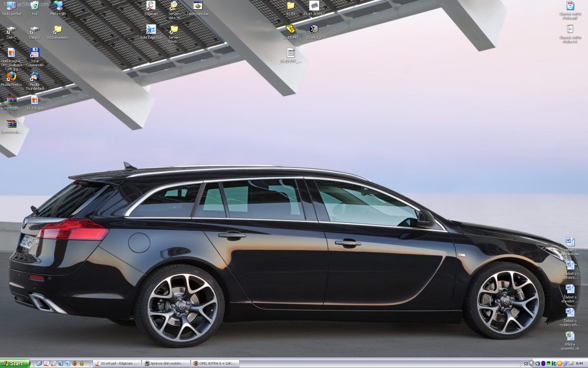588x368 pixels.
Task: Select the 01-E9 folder icon
Action: [291, 6]
